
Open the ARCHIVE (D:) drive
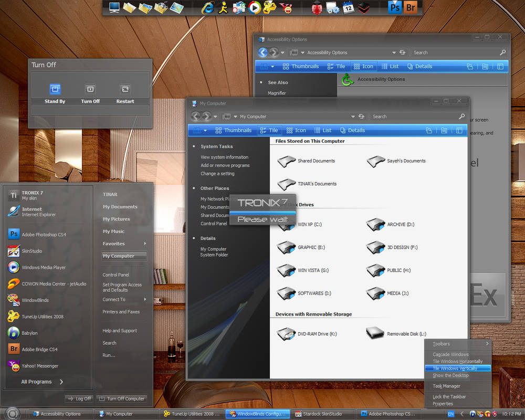(x=391, y=224)
